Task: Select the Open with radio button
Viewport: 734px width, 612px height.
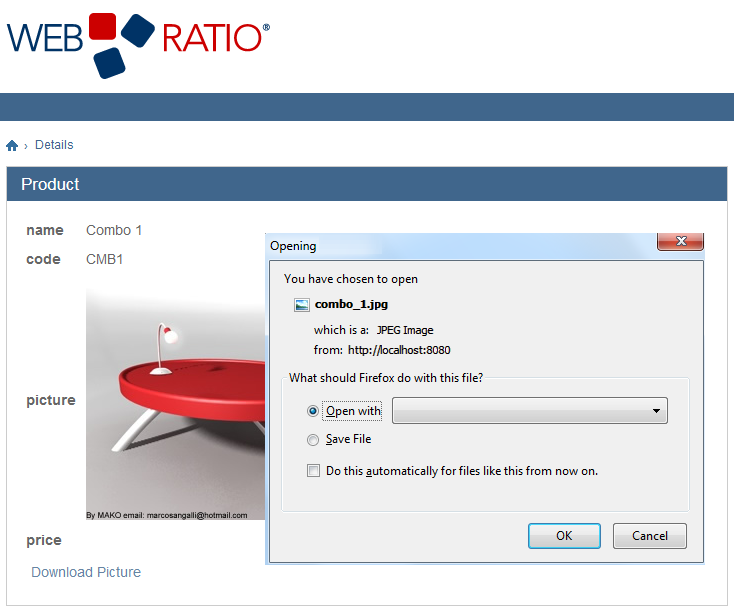Action: coord(313,411)
